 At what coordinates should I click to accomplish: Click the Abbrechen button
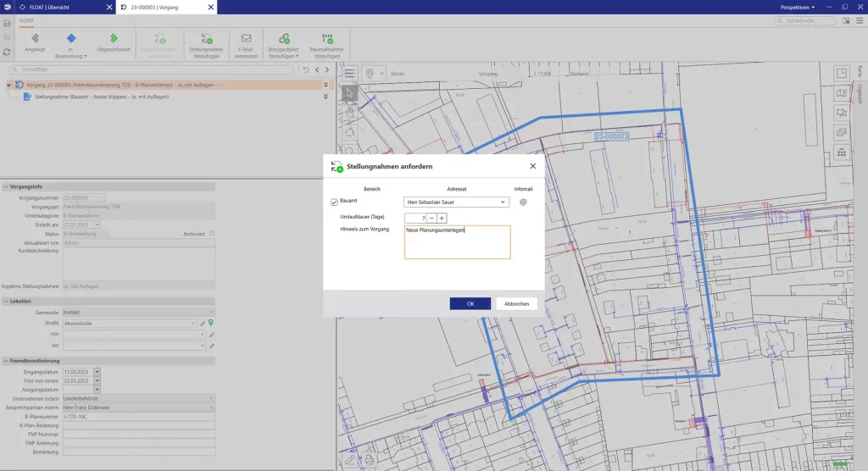click(x=516, y=303)
